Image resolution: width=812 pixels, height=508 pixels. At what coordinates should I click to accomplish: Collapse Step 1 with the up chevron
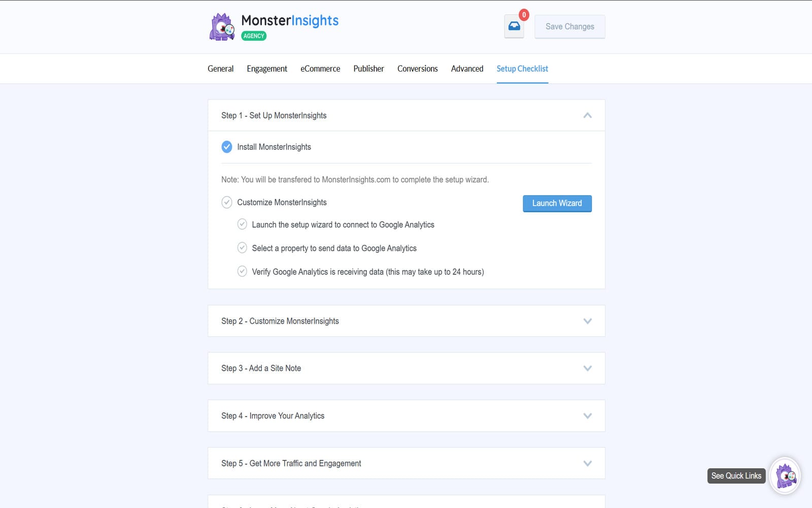pos(587,115)
